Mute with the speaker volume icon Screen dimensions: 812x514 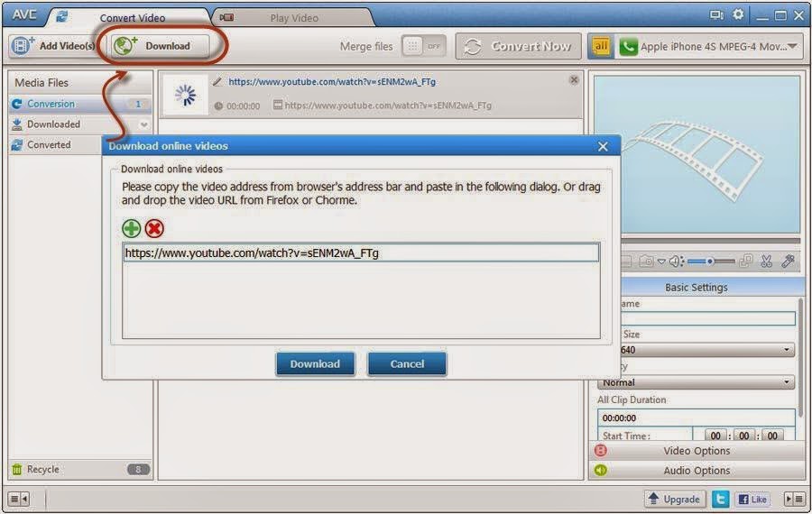point(677,262)
